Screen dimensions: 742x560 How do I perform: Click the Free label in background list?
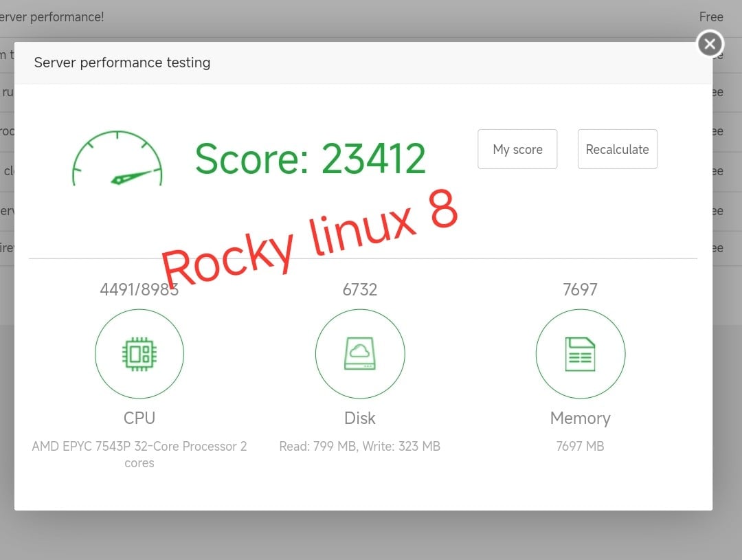[x=711, y=17]
